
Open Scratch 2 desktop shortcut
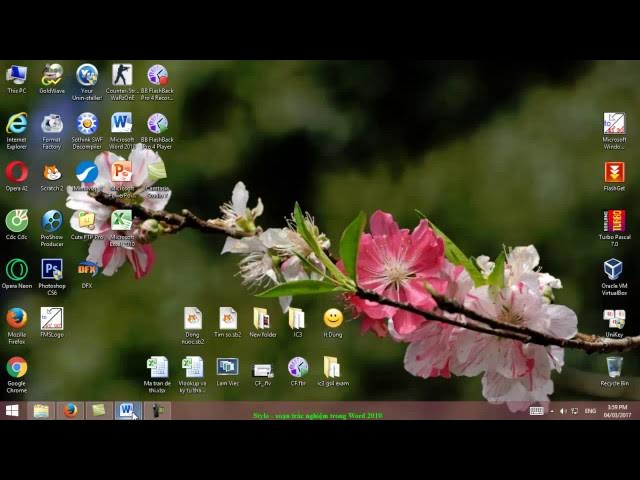(x=52, y=176)
